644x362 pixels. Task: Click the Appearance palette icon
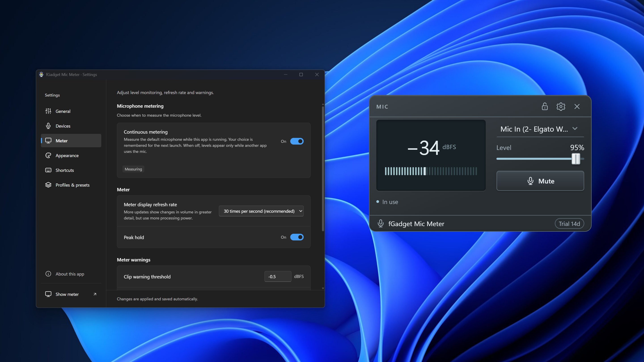coord(48,155)
